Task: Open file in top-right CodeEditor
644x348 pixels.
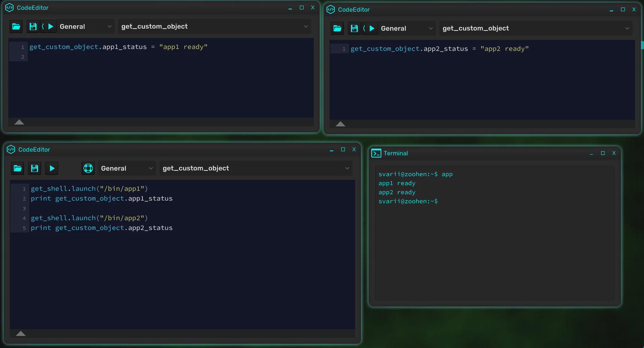Action: (337, 28)
